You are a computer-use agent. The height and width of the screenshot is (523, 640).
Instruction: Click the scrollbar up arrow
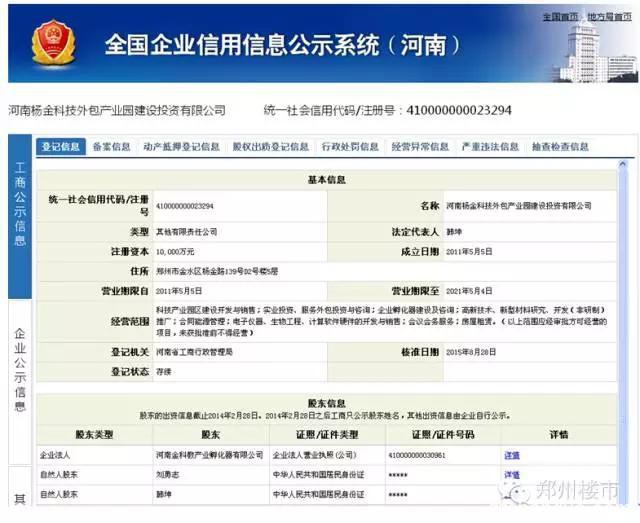point(623,164)
